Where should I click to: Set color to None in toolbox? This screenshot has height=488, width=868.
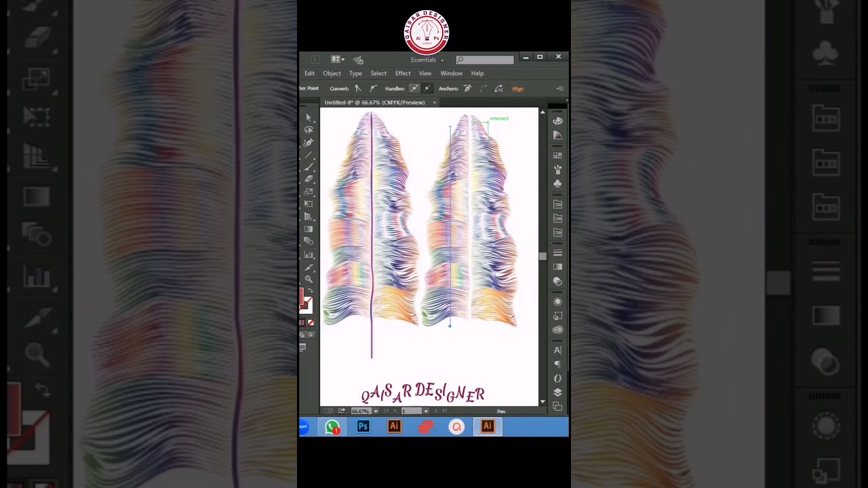coord(311,323)
